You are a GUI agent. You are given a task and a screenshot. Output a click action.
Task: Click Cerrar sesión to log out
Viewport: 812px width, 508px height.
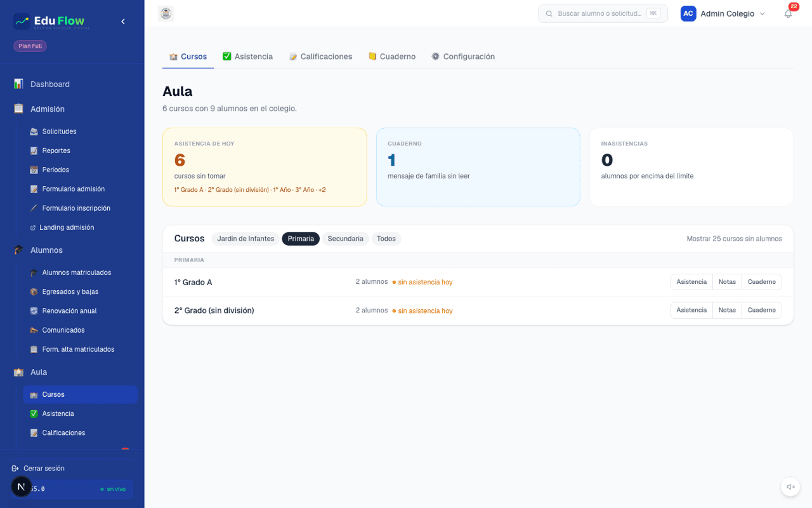click(x=38, y=468)
